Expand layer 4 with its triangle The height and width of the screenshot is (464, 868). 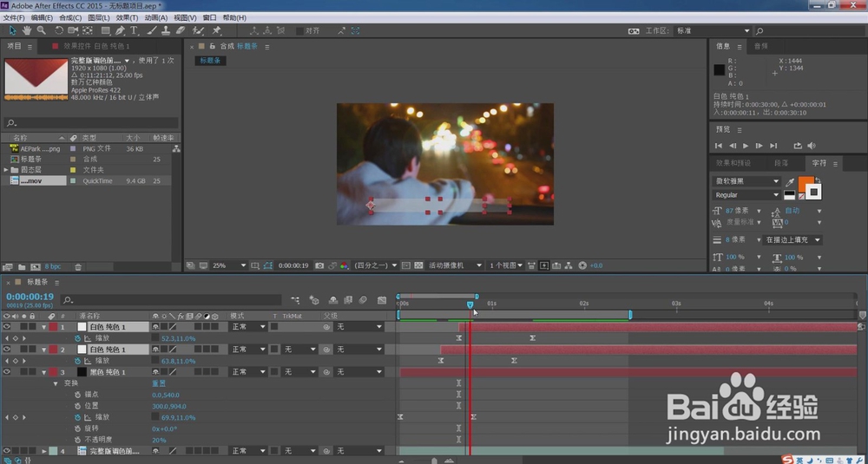(x=44, y=451)
